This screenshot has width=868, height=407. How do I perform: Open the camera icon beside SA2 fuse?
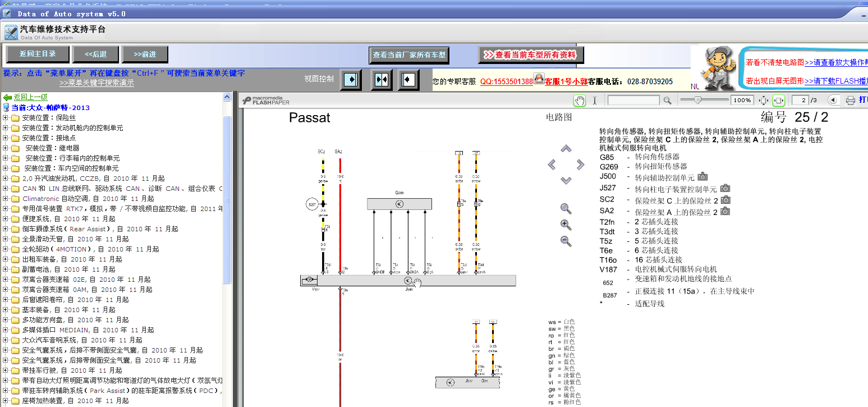725,212
